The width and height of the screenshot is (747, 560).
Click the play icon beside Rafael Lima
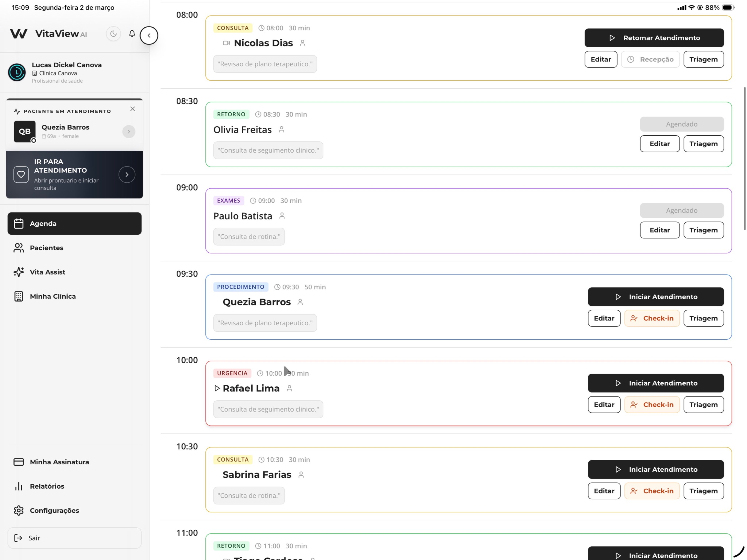[x=217, y=389]
